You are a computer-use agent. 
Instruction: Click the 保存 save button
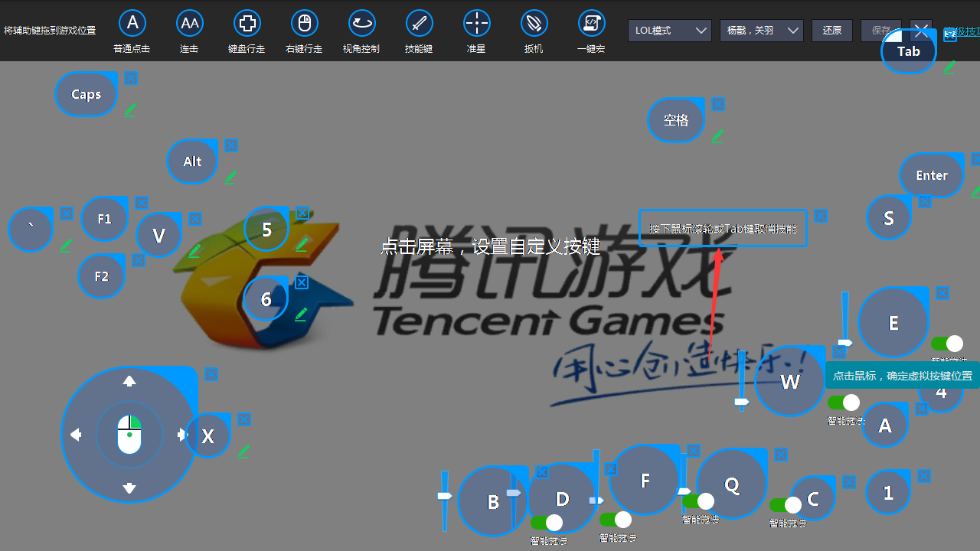click(x=880, y=31)
